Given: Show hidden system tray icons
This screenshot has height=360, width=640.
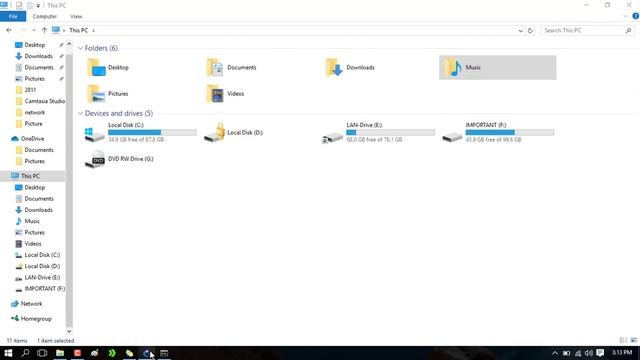Looking at the screenshot, I should tap(555, 353).
